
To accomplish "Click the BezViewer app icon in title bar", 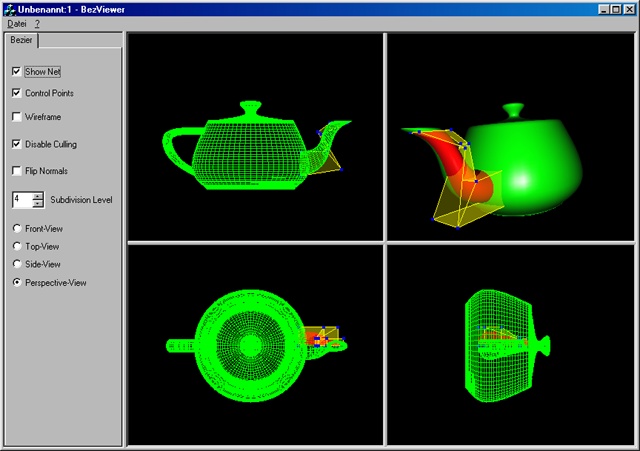I will click(x=9, y=9).
